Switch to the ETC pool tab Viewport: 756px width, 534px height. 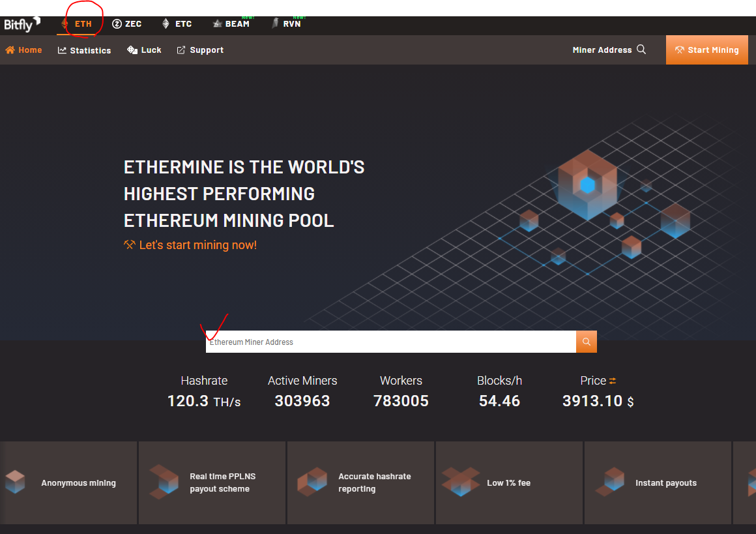[177, 24]
